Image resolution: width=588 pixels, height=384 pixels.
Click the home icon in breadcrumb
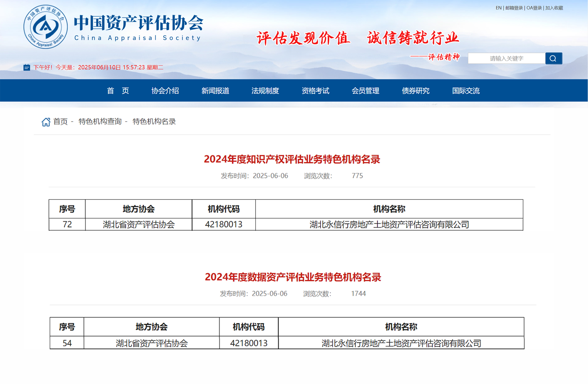point(46,122)
